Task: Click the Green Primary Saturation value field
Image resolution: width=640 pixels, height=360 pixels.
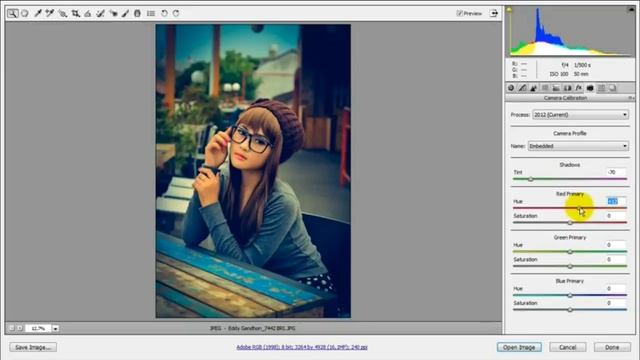Action: coord(616,259)
